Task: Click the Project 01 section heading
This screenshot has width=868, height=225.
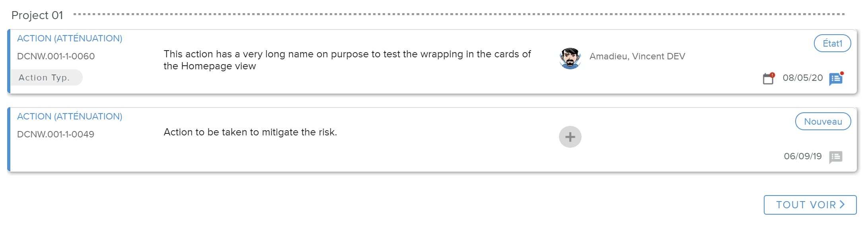Action: tap(37, 15)
